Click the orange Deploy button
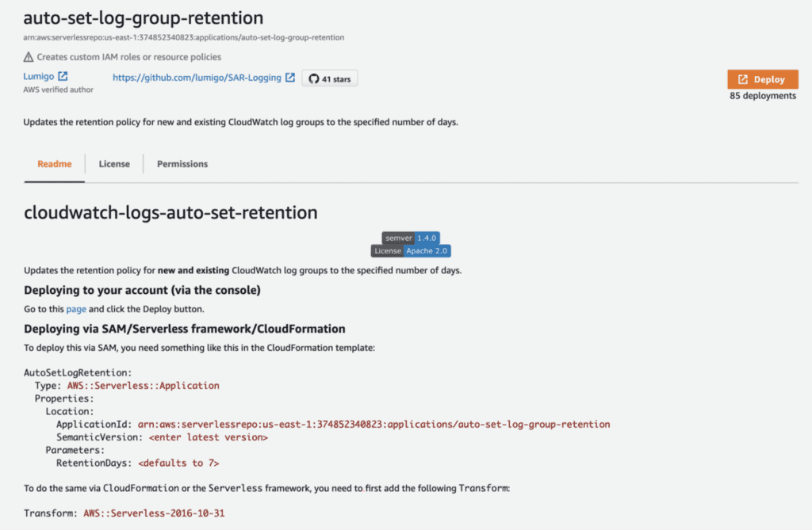Image resolution: width=812 pixels, height=530 pixels. click(762, 79)
